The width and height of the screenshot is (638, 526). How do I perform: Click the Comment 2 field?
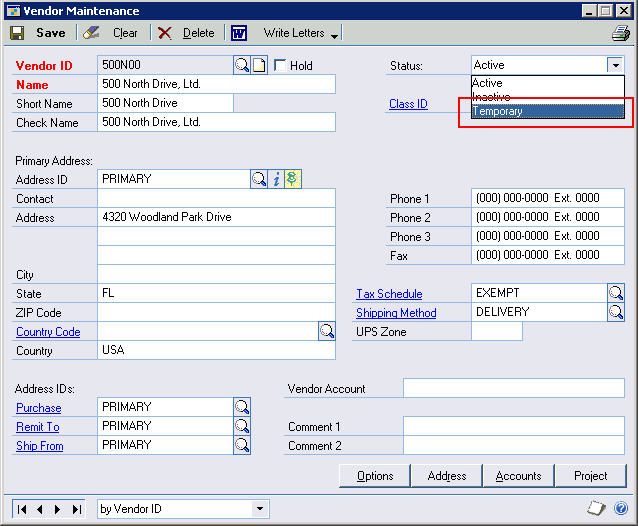click(514, 445)
